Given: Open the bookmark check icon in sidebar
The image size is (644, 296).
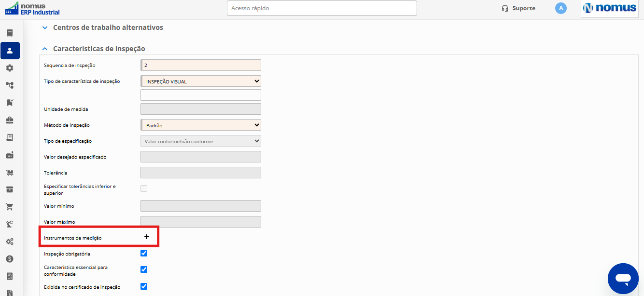Looking at the screenshot, I should click(10, 103).
